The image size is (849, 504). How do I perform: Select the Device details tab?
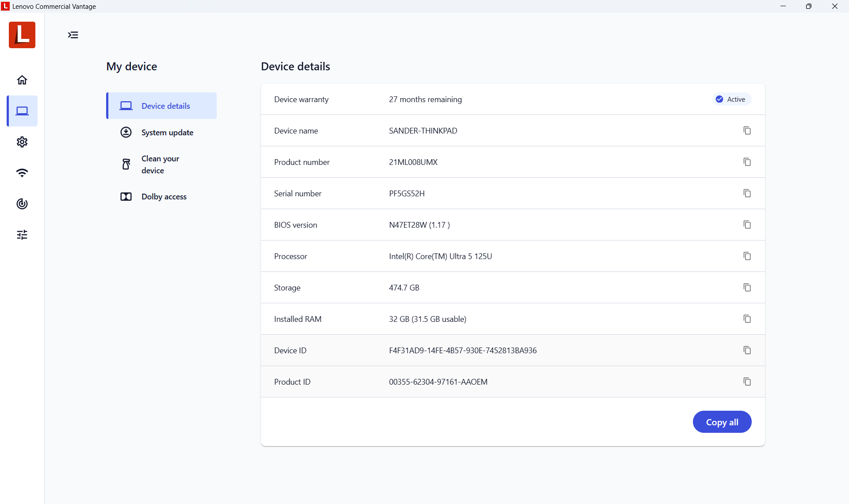coord(165,106)
